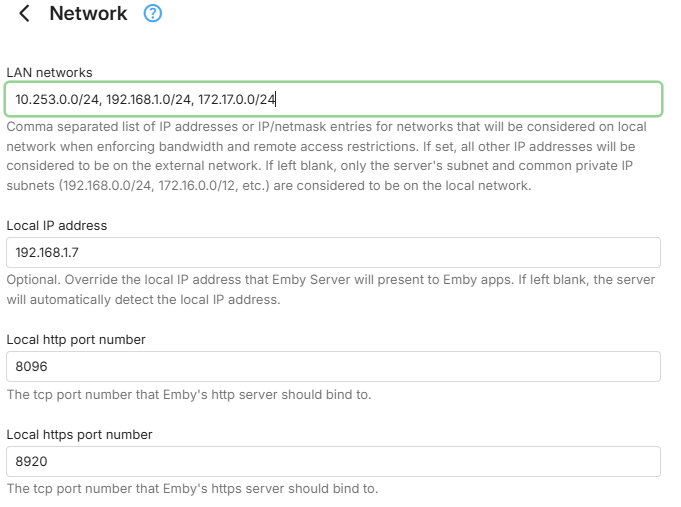Click the Local http port number label
681x507 pixels.
[x=76, y=339]
